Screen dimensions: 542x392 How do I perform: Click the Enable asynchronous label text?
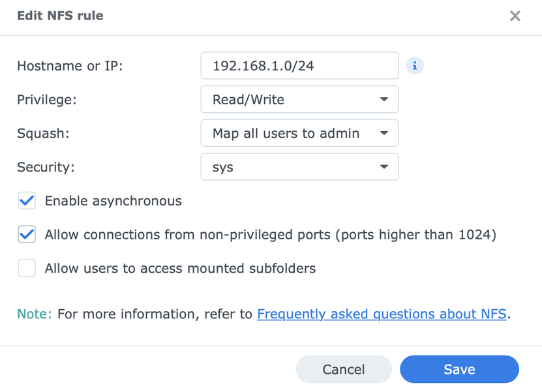(x=113, y=201)
